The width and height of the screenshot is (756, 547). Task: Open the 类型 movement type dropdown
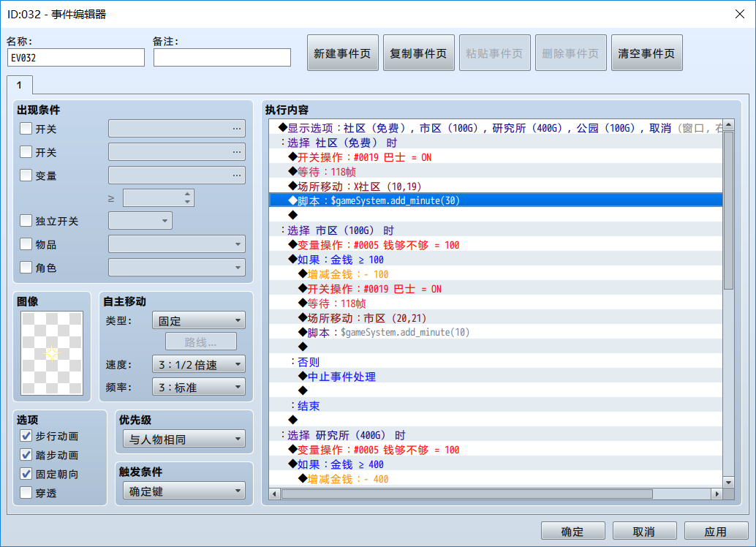tap(199, 320)
